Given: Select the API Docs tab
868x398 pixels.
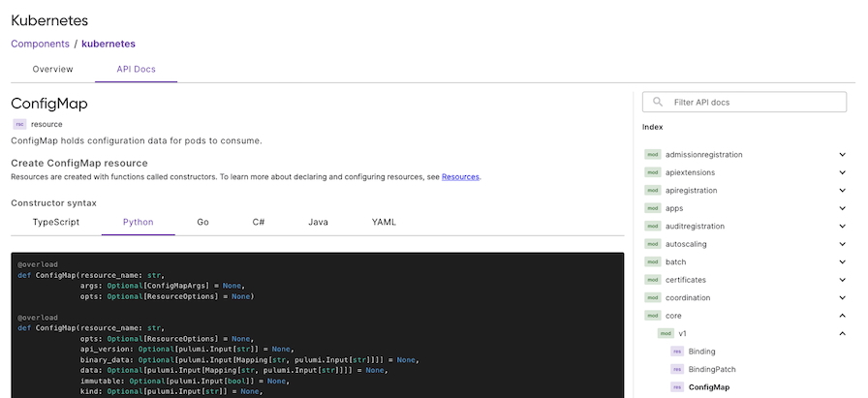Looking at the screenshot, I should pos(137,69).
